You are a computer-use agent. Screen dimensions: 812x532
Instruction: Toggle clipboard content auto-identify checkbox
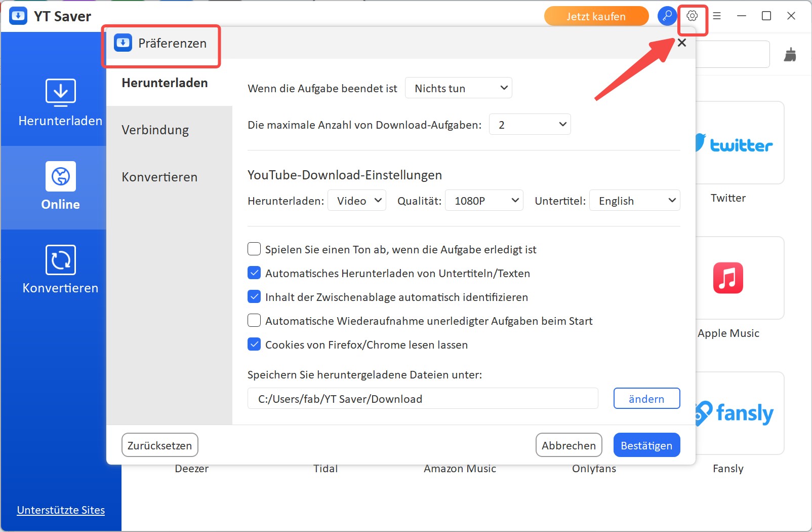pyautogui.click(x=254, y=297)
